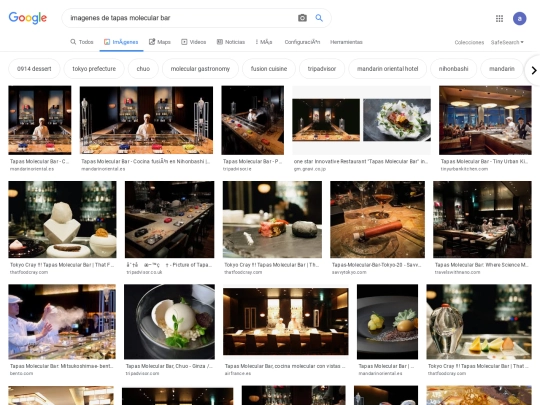Select the Imágenes tab

point(121,42)
